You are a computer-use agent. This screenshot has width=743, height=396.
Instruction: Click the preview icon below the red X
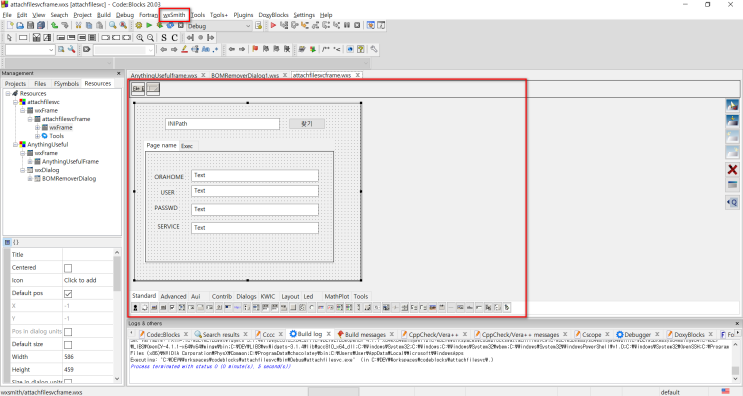pos(732,185)
